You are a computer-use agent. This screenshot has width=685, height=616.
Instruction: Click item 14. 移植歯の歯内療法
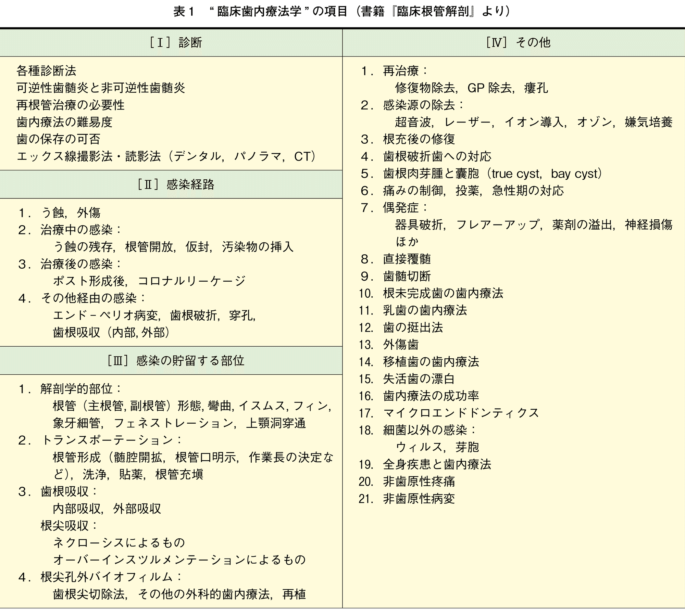click(419, 362)
